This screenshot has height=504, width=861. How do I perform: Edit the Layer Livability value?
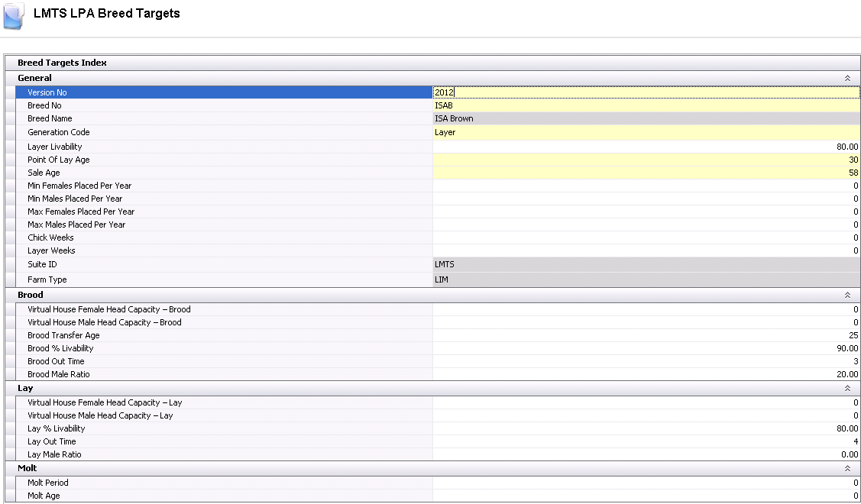(646, 147)
